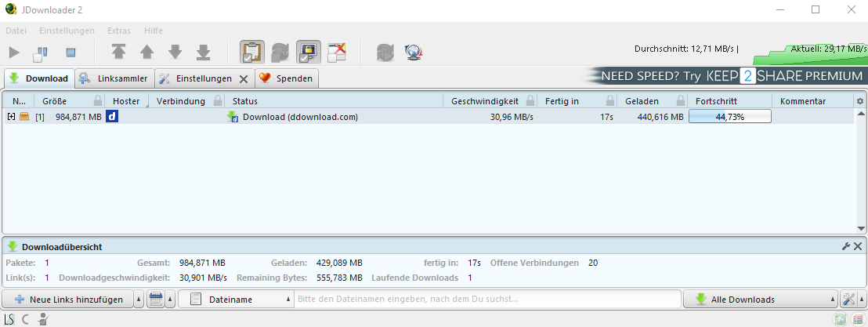
Task: Stop all downloads with the stop icon
Action: [x=71, y=53]
